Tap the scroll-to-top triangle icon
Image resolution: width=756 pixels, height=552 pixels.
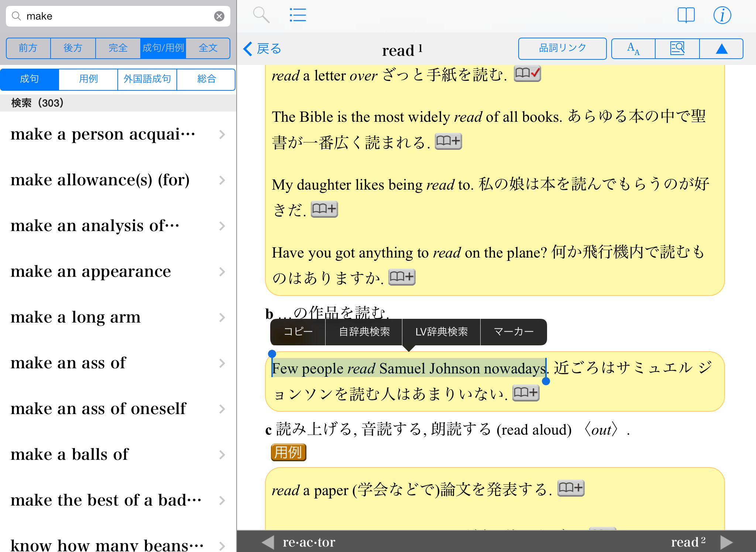721,48
